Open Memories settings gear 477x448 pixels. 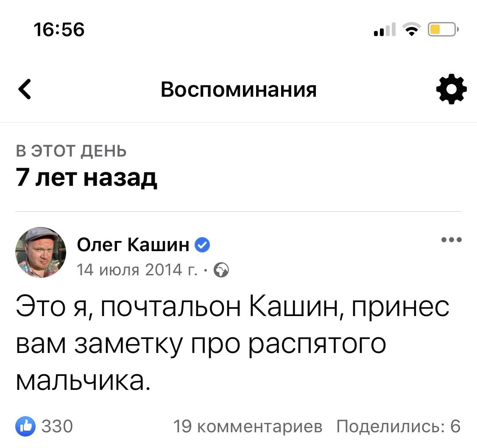pyautogui.click(x=451, y=90)
